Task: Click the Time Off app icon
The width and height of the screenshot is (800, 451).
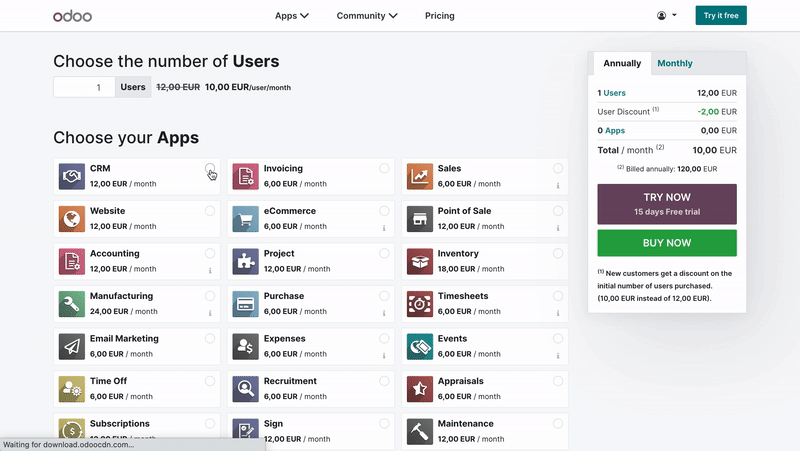Action: 71,389
